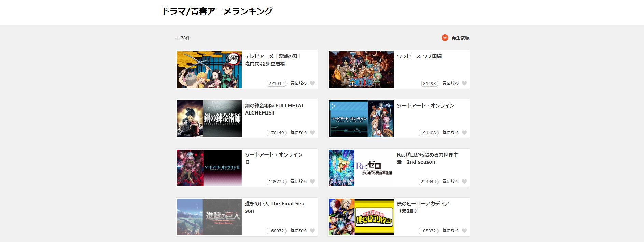Click the 再生数順 sort label
This screenshot has width=644, height=242.
(460, 38)
